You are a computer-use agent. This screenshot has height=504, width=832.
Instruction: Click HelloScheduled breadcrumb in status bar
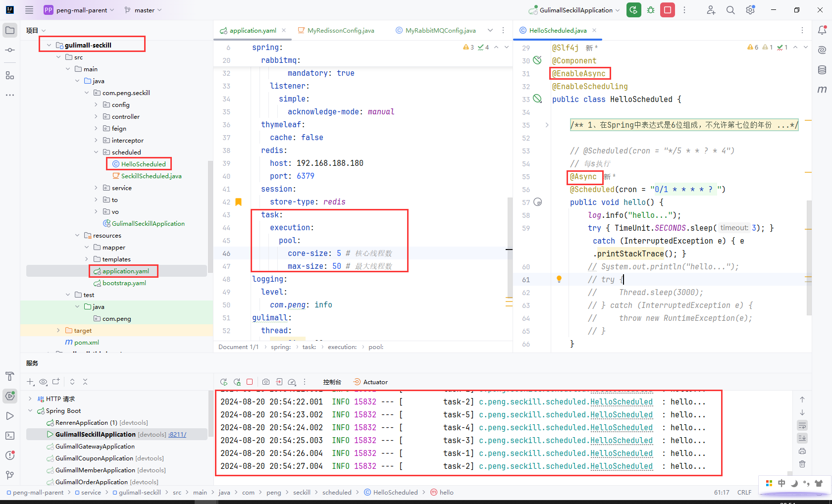click(x=391, y=492)
